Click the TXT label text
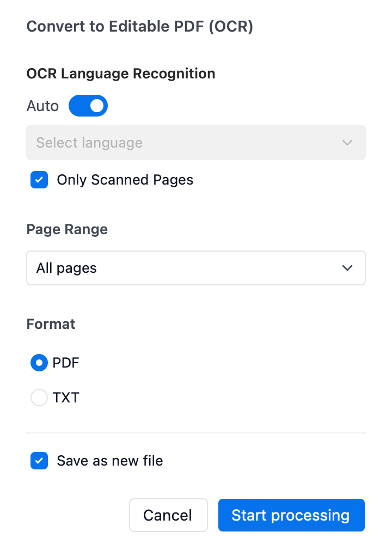392x550 pixels. pyautogui.click(x=66, y=398)
